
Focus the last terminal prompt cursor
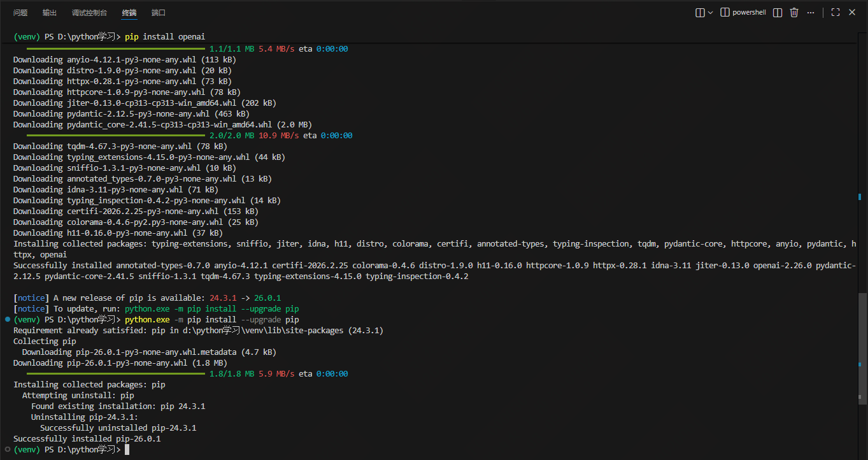[127, 450]
